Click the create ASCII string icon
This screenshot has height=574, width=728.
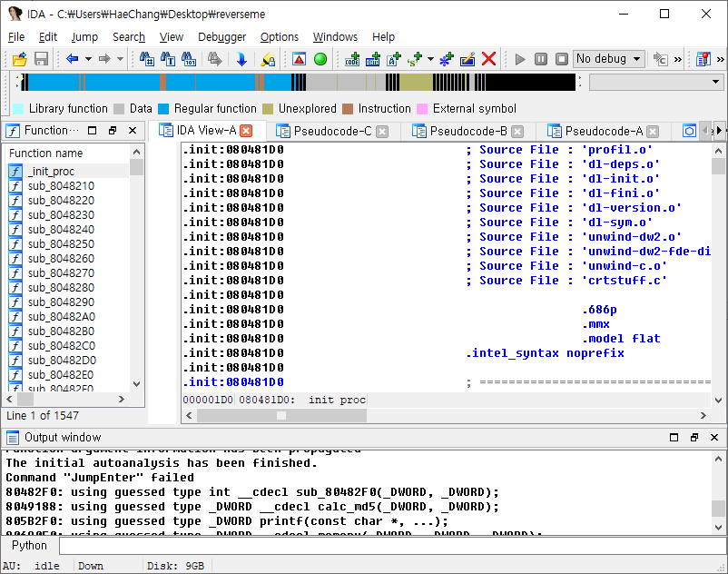coord(394,59)
